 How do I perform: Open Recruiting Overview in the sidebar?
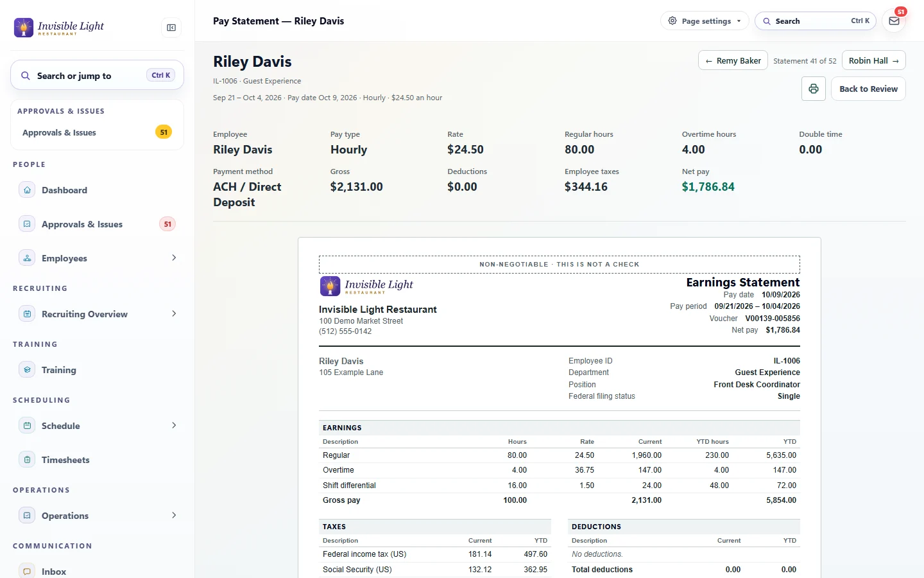tap(98, 314)
